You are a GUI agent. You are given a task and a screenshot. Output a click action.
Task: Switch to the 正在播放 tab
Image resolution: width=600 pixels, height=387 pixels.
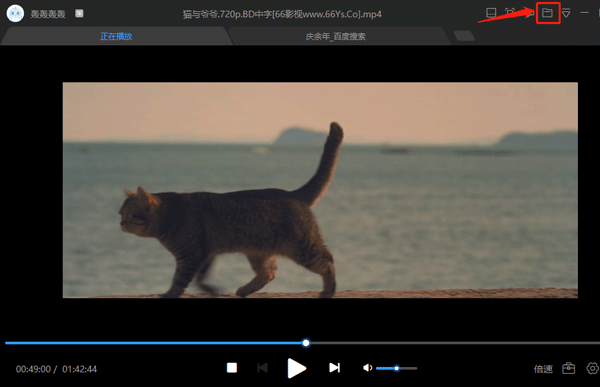tap(116, 36)
